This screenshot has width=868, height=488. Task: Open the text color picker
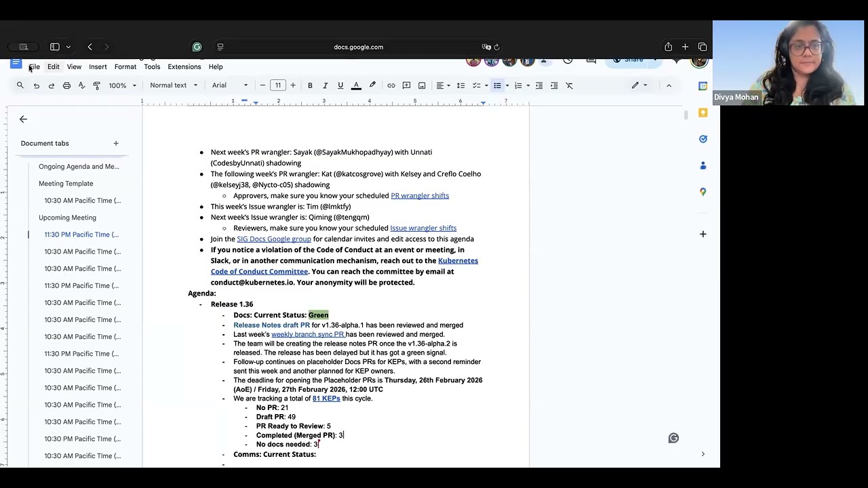pos(356,85)
